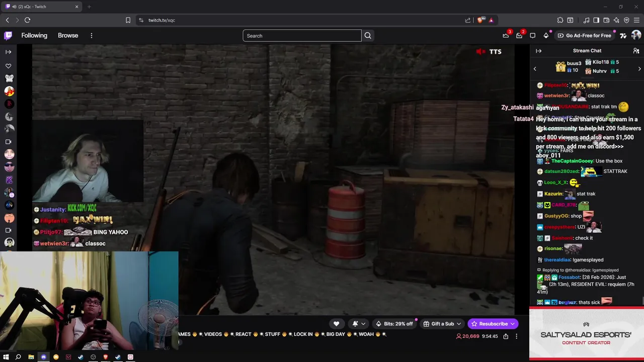Bookmark the page with bookmark icon

128,20
